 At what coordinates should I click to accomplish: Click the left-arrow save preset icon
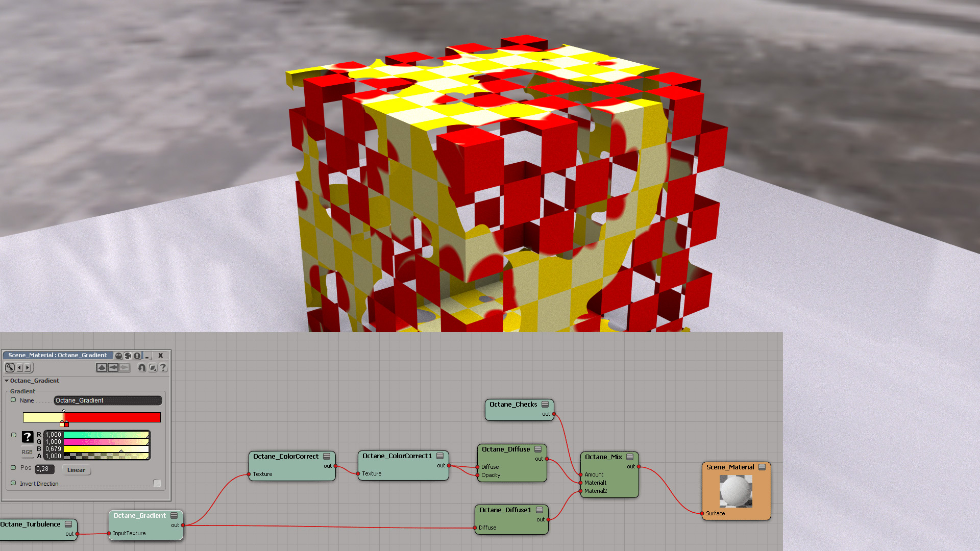coord(113,367)
